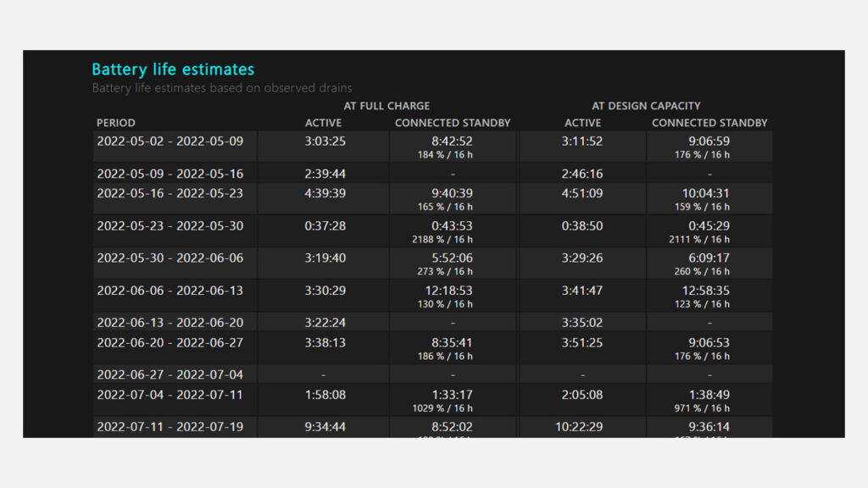This screenshot has width=868, height=488.
Task: Click the 2022-05-16 - 2022-05-23 period cell
Action: 170,193
